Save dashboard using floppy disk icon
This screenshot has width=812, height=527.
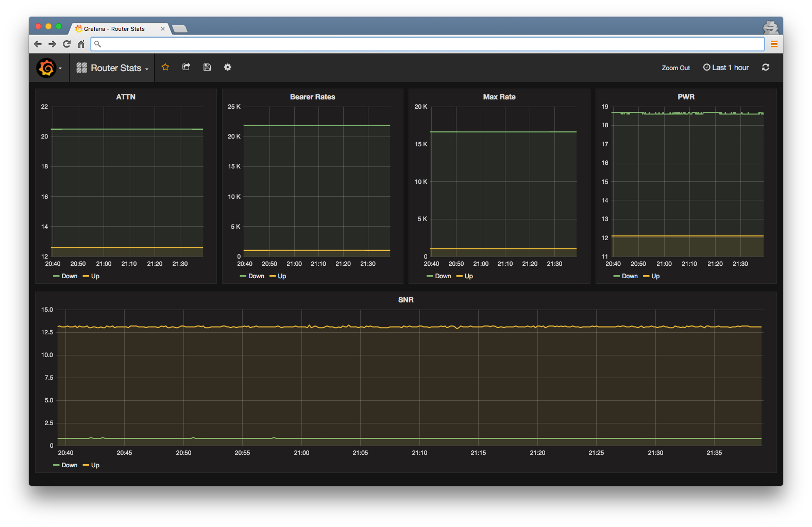[x=207, y=67]
